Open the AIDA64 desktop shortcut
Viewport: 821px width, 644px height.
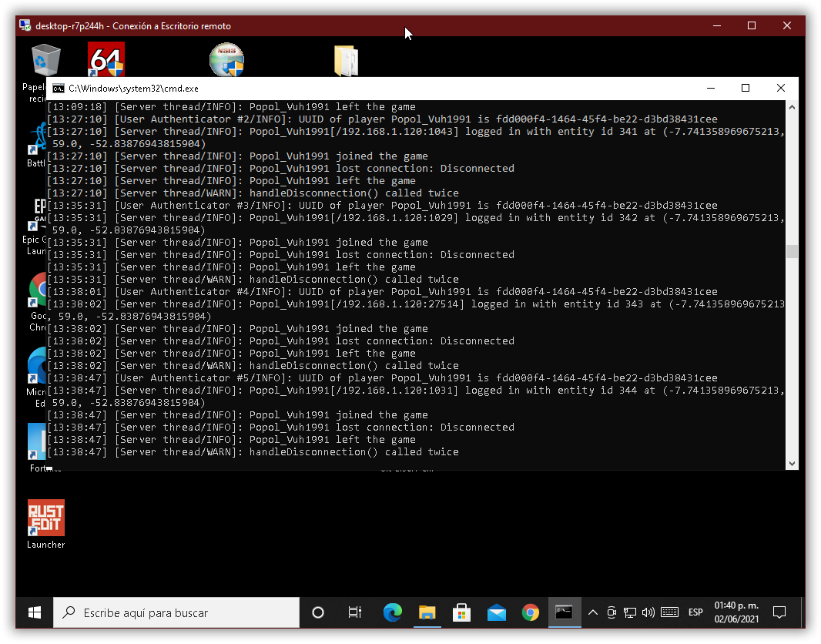point(106,60)
